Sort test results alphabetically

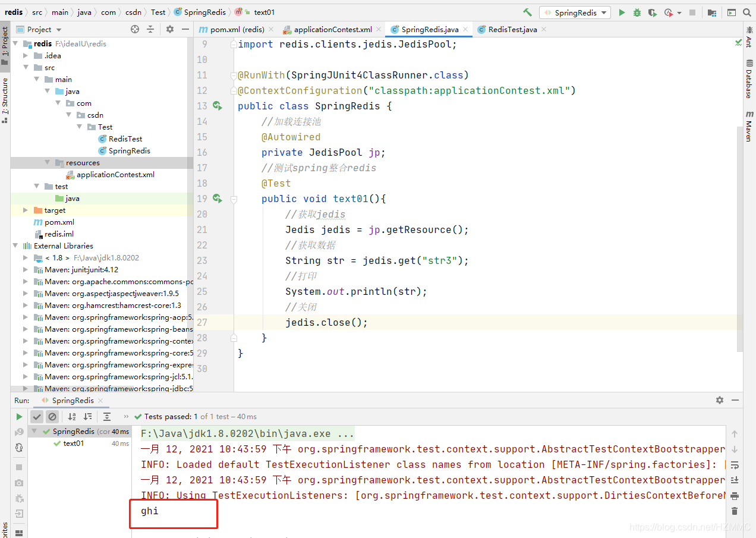pos(72,417)
